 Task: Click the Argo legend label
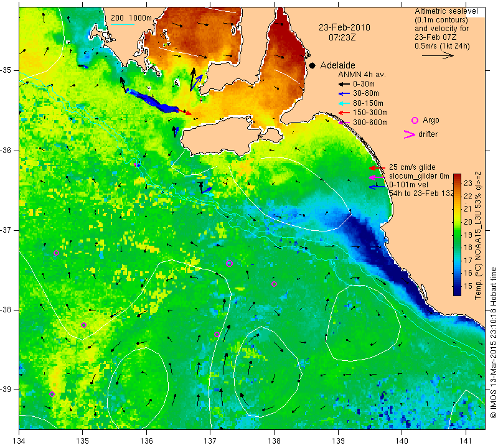(x=431, y=120)
